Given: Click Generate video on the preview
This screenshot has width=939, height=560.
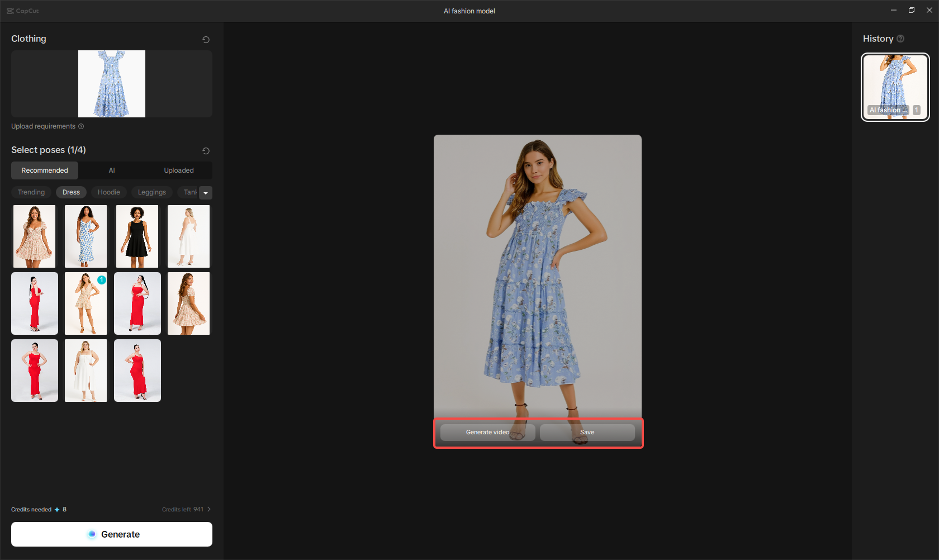Looking at the screenshot, I should tap(487, 432).
